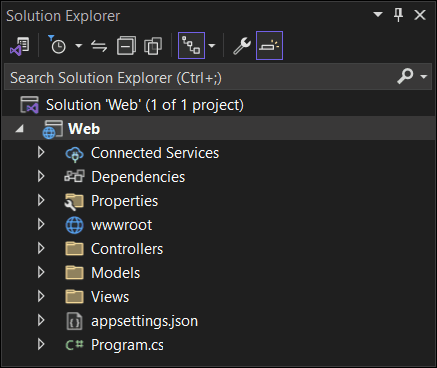This screenshot has height=368, width=437.
Task: Open the Pending Changes Filter clock icon
Action: [x=57, y=45]
